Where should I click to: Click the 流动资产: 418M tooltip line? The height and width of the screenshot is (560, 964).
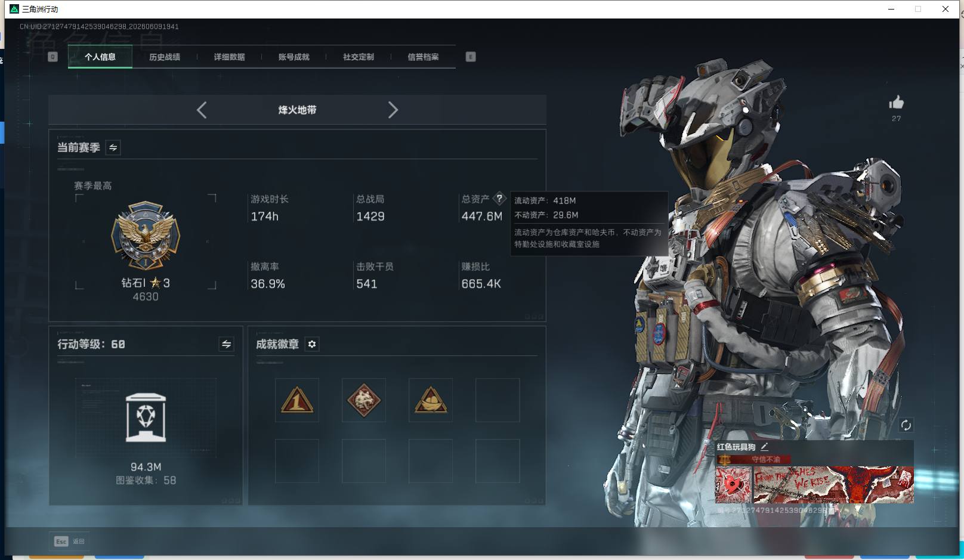point(545,200)
